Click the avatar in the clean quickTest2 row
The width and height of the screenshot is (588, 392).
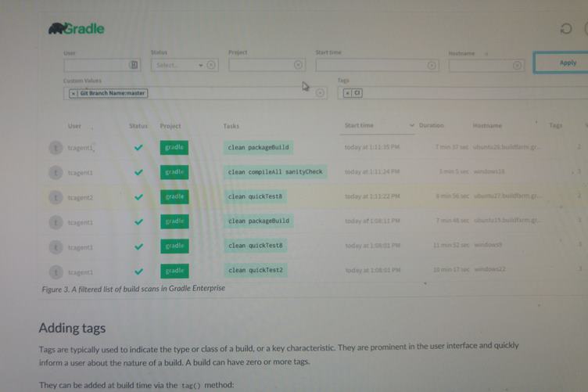point(56,272)
